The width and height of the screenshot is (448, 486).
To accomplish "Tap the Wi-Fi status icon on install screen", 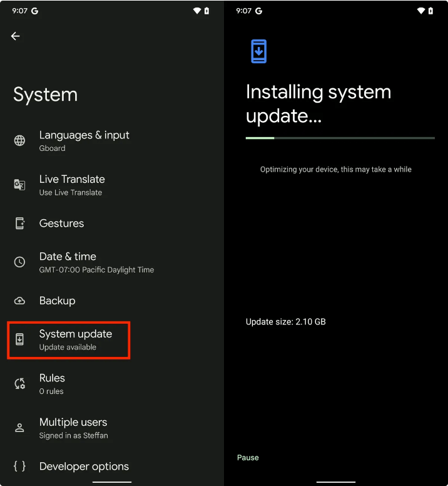I will coord(420,11).
